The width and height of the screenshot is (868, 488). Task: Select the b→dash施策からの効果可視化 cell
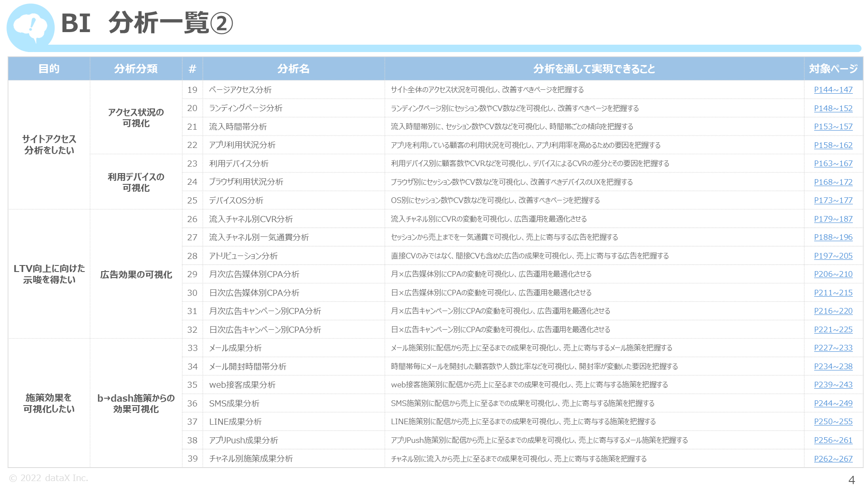[136, 403]
